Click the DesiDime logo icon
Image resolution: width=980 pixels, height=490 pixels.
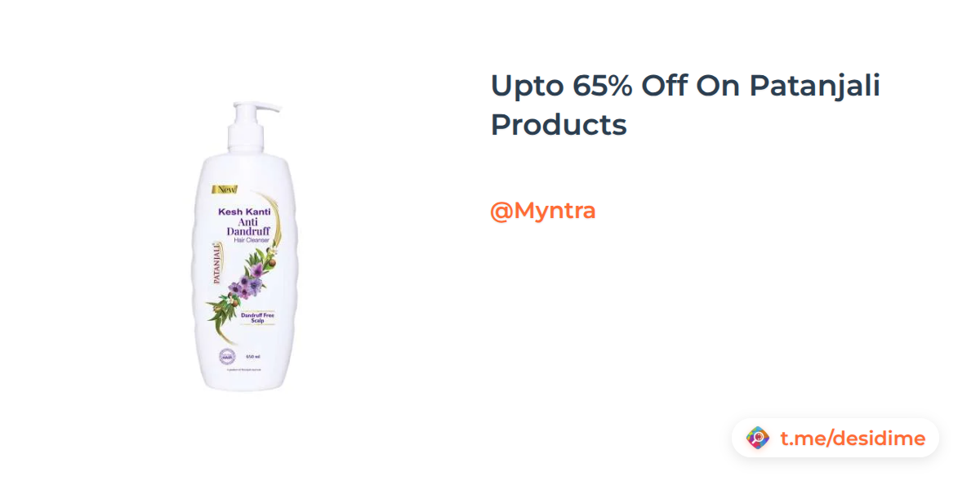pos(758,439)
